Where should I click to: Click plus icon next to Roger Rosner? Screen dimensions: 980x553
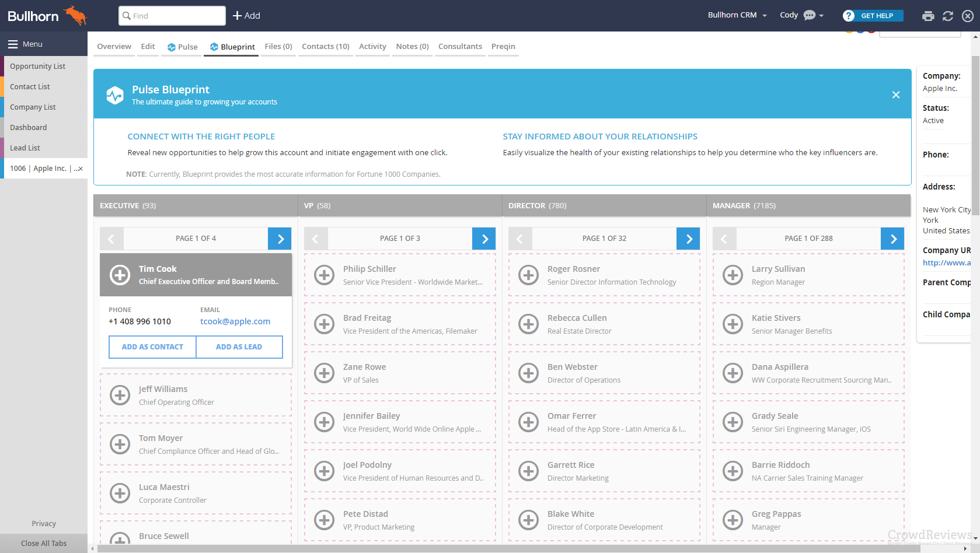pos(529,275)
